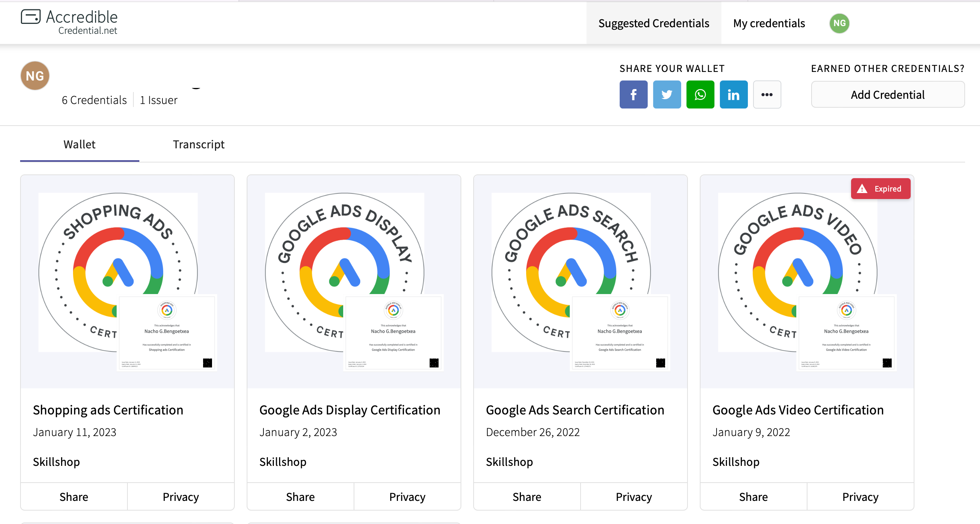Screen dimensions: 980x524
Task: Switch to the Transcript tab
Action: (x=199, y=145)
